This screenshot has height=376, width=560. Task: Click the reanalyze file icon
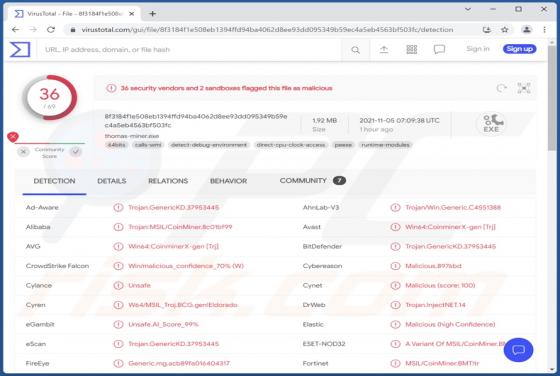point(502,88)
